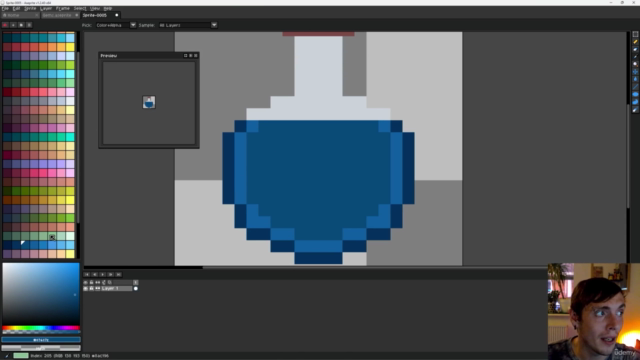This screenshot has height=360, width=640.
Task: Click the green color swatch in status bar
Action: [x=21, y=356]
